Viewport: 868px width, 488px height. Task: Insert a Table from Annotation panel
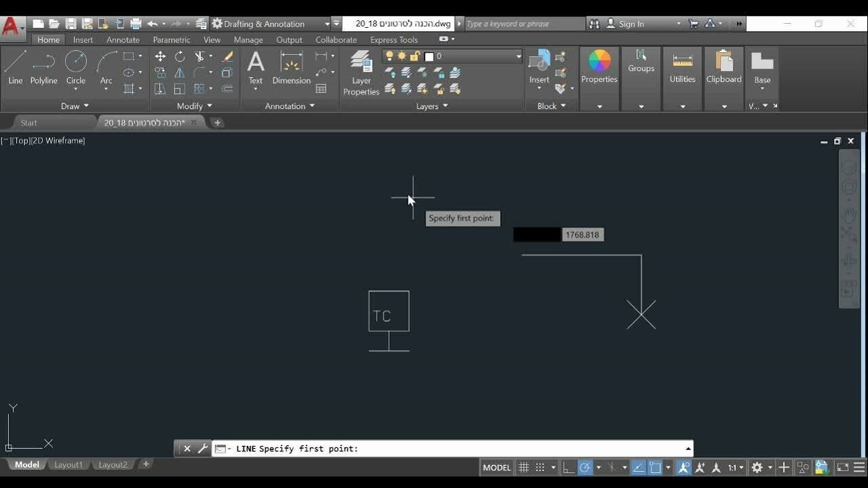[x=321, y=89]
